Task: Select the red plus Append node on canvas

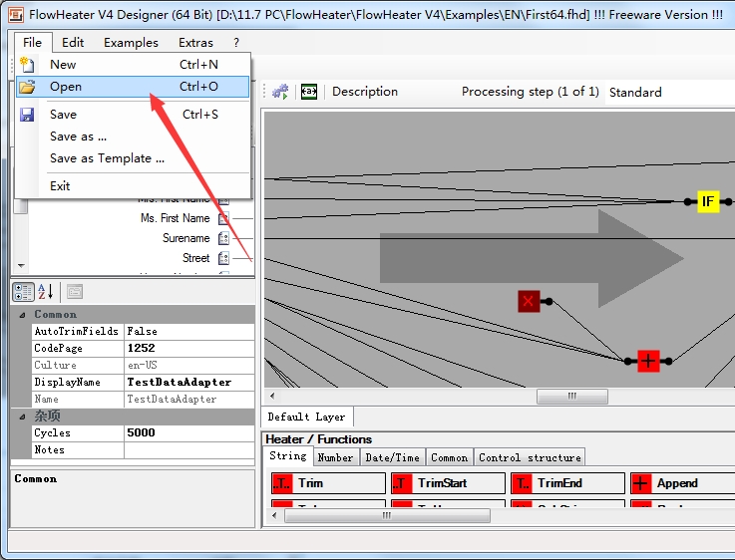Action: click(x=648, y=361)
